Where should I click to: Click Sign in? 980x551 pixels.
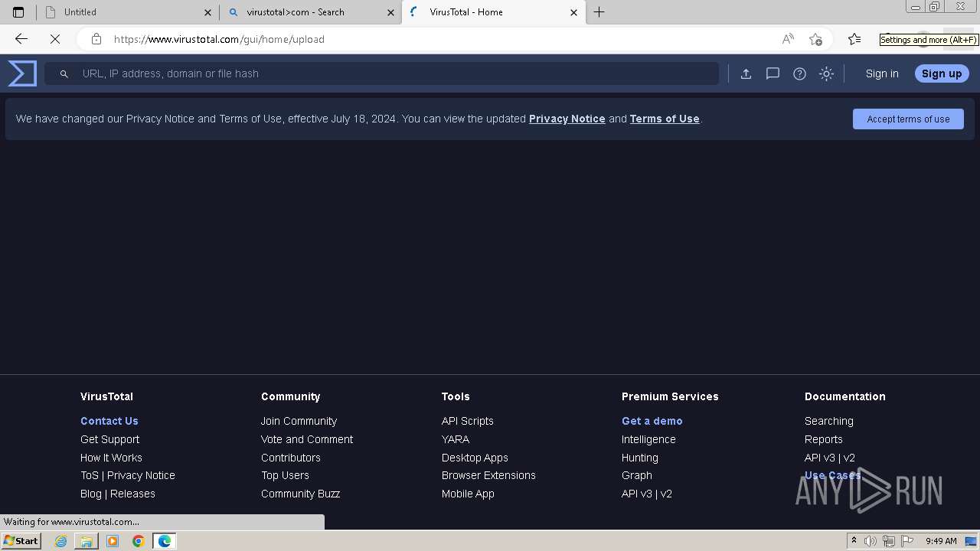882,73
